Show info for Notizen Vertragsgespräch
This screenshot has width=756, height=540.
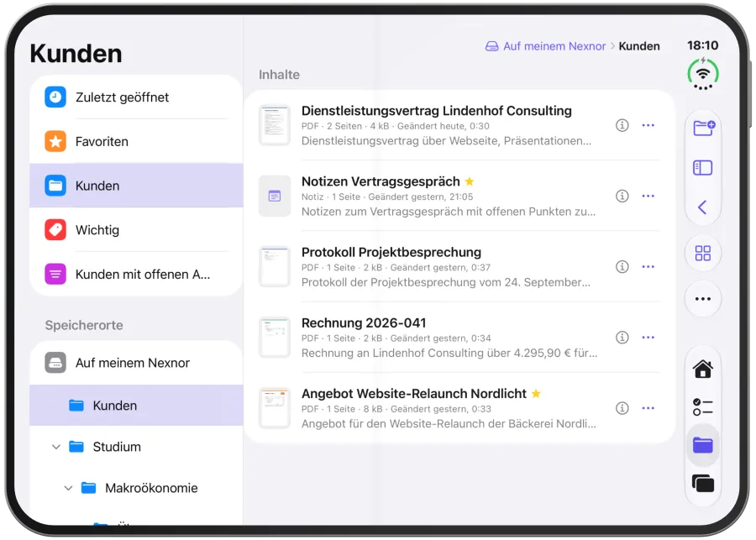622,196
